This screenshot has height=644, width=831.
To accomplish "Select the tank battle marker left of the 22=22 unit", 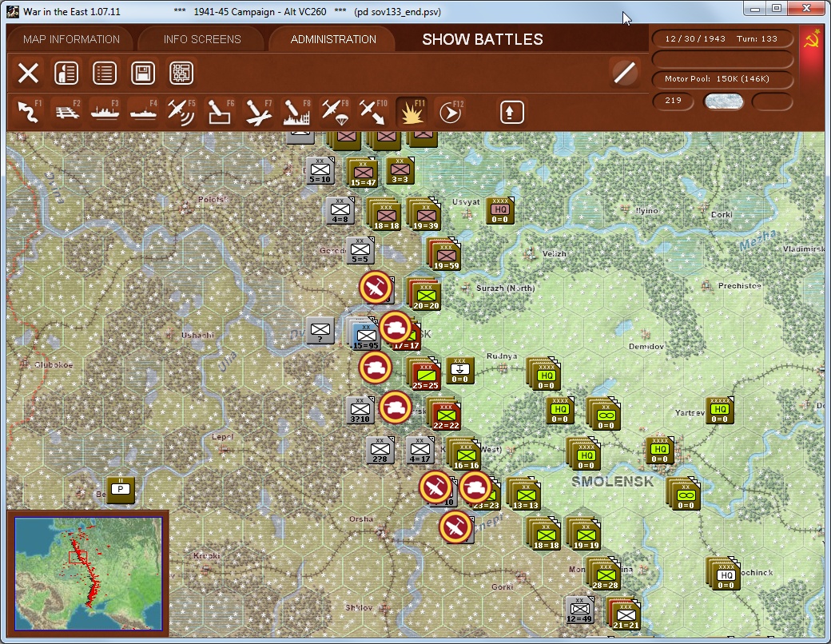I will (396, 407).
